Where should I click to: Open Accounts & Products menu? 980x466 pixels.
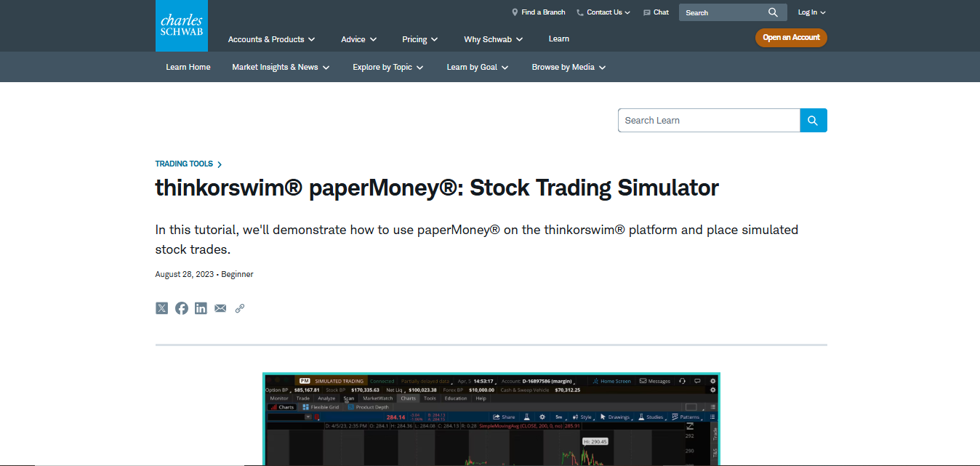pyautogui.click(x=271, y=39)
